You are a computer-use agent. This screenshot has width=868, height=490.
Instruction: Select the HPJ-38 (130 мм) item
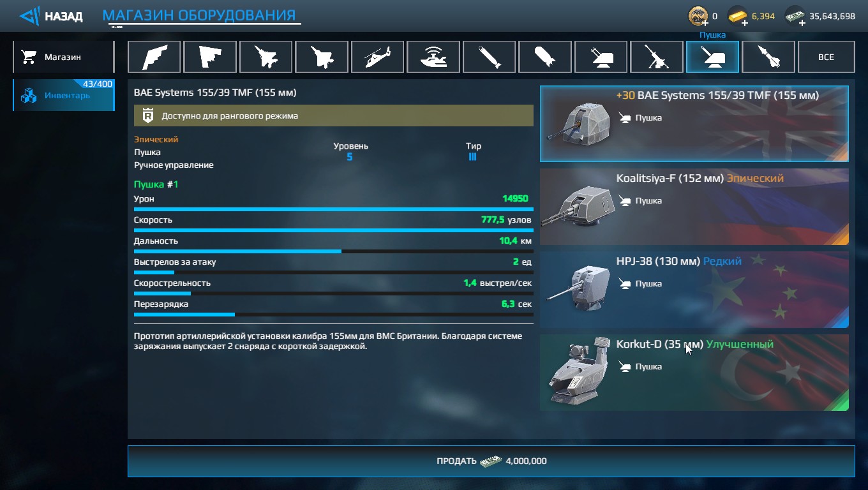694,290
